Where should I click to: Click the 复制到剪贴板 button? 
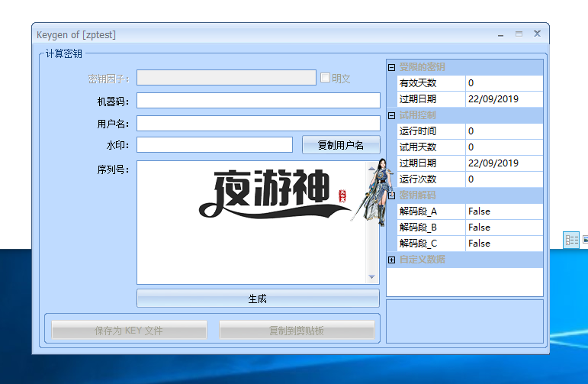pos(297,331)
